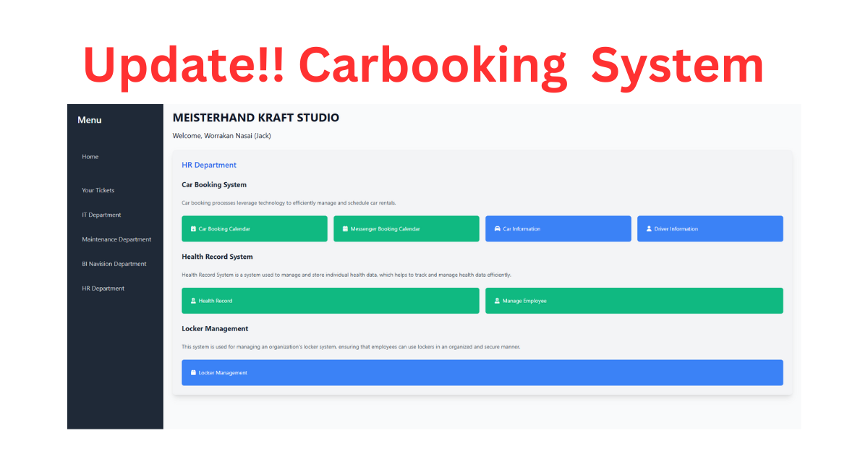Click the car booking processes description text
Image resolution: width=868 pixels, height=454 pixels.
click(x=289, y=203)
